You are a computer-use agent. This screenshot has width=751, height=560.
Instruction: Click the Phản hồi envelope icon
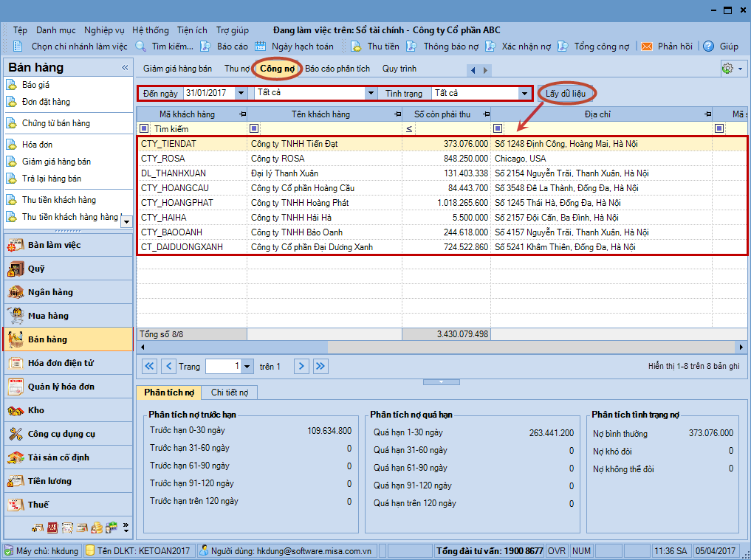(647, 46)
